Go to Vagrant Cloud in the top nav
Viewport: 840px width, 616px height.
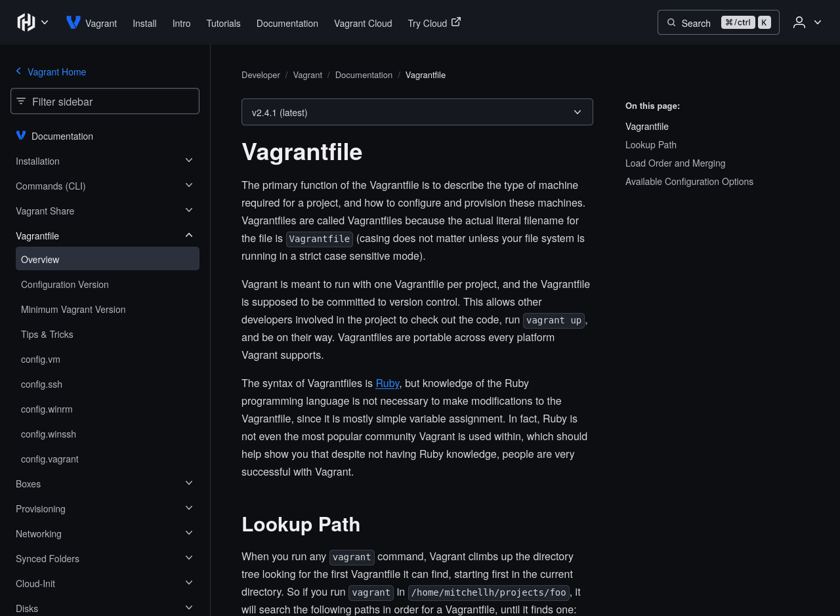coord(363,24)
